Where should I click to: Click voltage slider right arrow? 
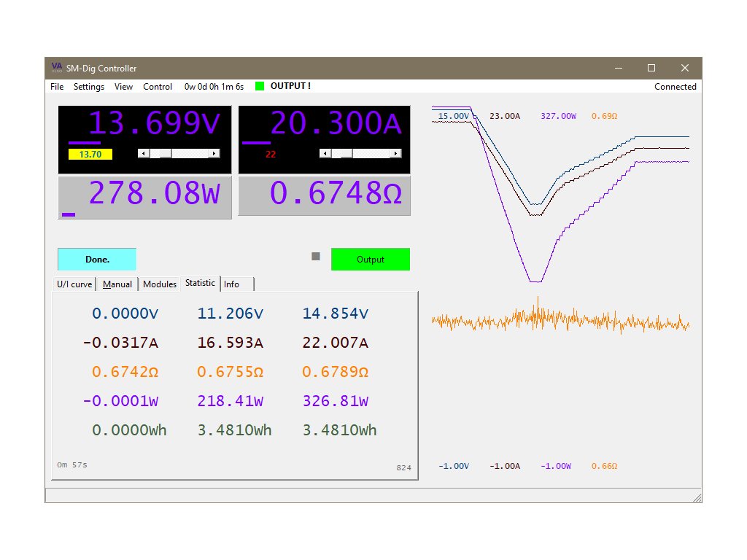pos(214,153)
